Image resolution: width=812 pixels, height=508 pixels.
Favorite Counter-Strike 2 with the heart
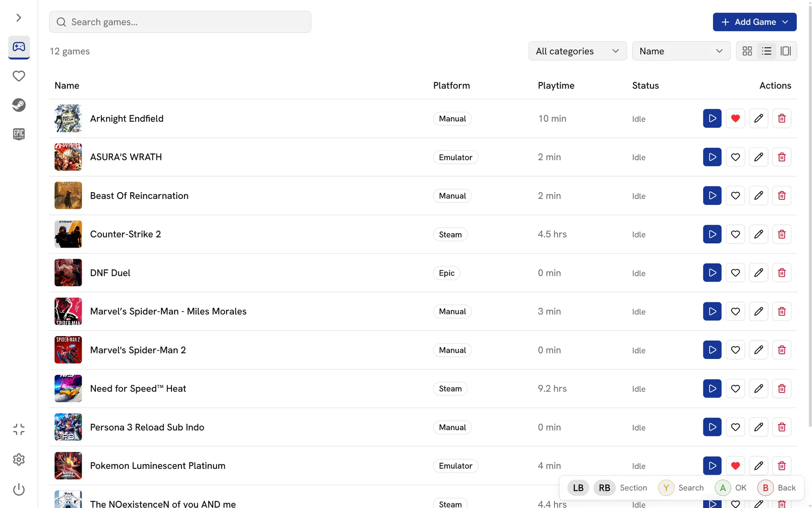point(735,234)
